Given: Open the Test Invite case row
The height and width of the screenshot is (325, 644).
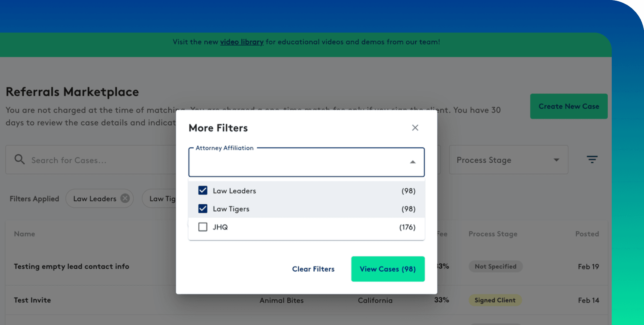Looking at the screenshot, I should tap(33, 300).
